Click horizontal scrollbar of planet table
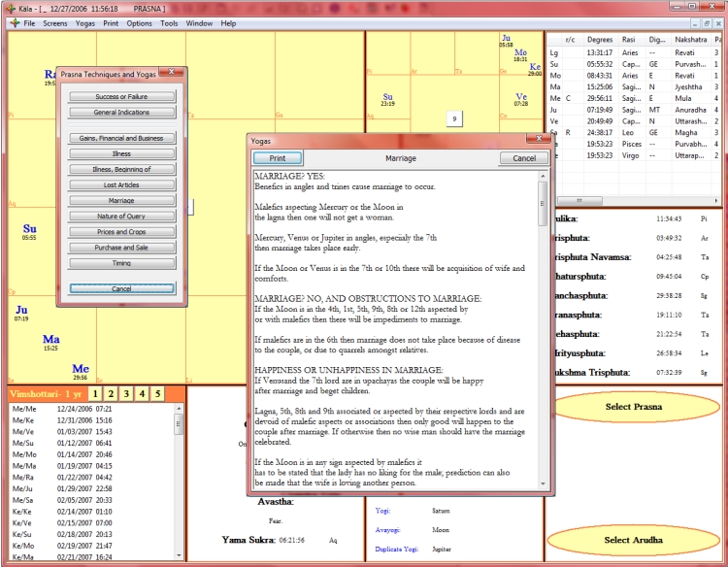 coord(579,201)
